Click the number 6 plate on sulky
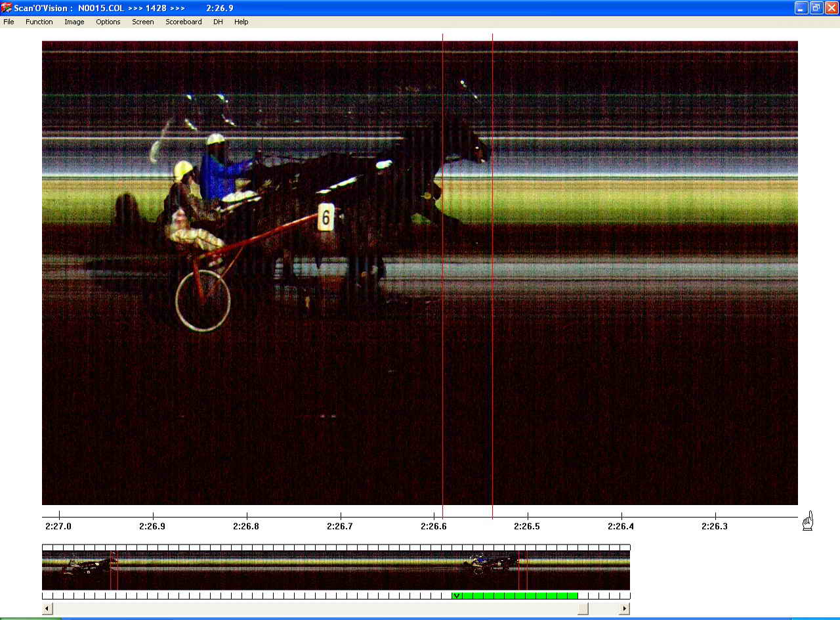The image size is (840, 620). (x=325, y=217)
